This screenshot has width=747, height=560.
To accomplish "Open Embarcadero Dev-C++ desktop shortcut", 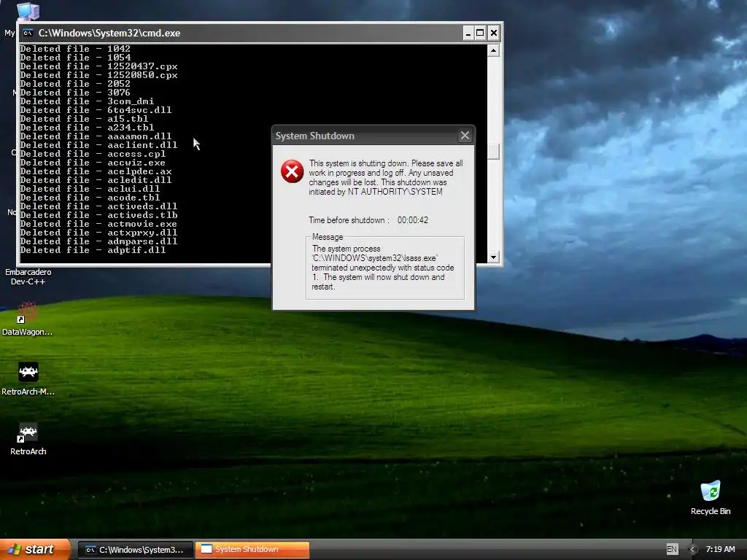I will pos(28,276).
